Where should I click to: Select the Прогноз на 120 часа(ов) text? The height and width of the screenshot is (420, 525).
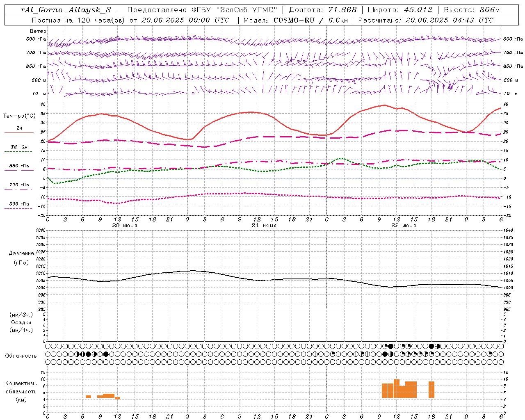click(x=79, y=20)
